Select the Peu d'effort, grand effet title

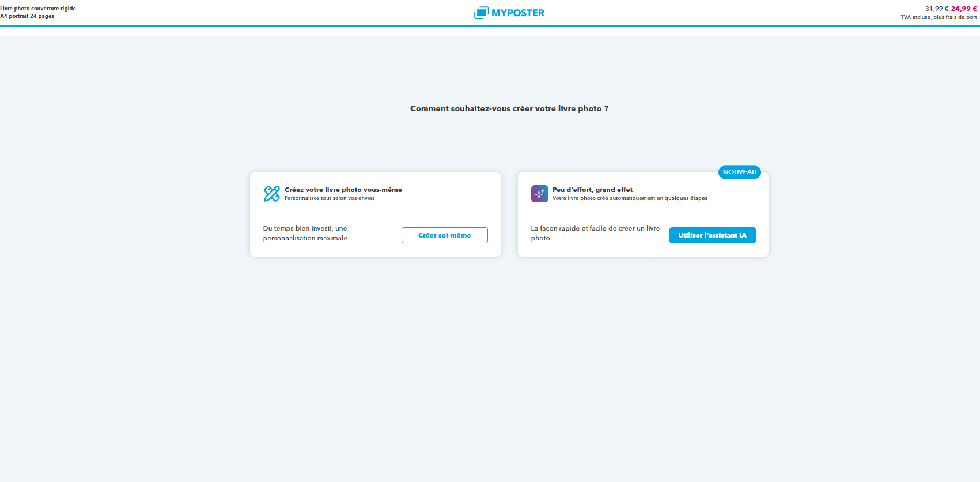pyautogui.click(x=592, y=190)
